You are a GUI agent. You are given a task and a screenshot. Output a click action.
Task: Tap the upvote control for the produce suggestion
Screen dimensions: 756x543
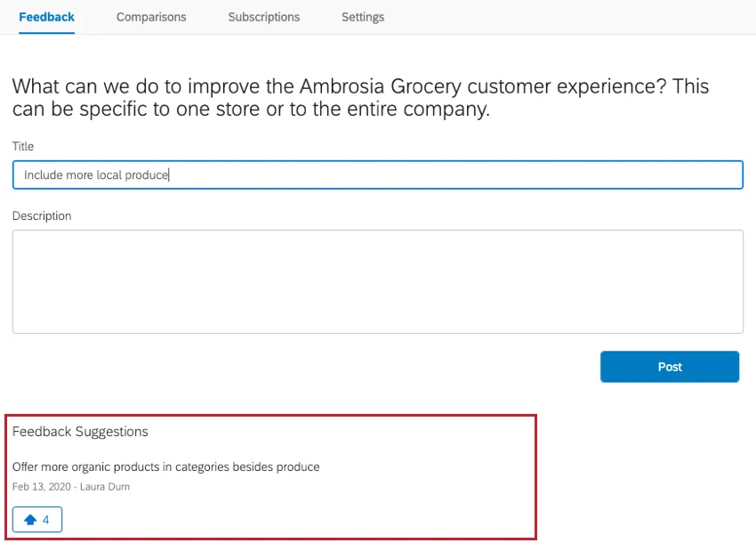tap(36, 519)
